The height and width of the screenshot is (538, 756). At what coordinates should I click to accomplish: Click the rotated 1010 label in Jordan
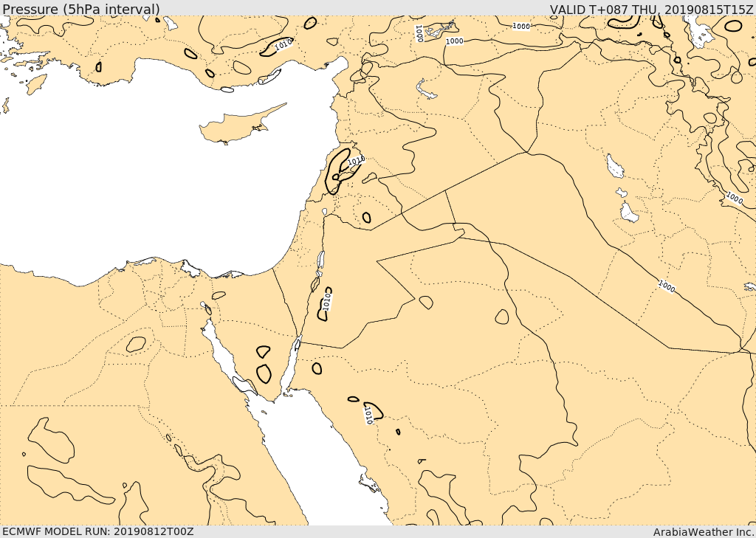tap(326, 301)
